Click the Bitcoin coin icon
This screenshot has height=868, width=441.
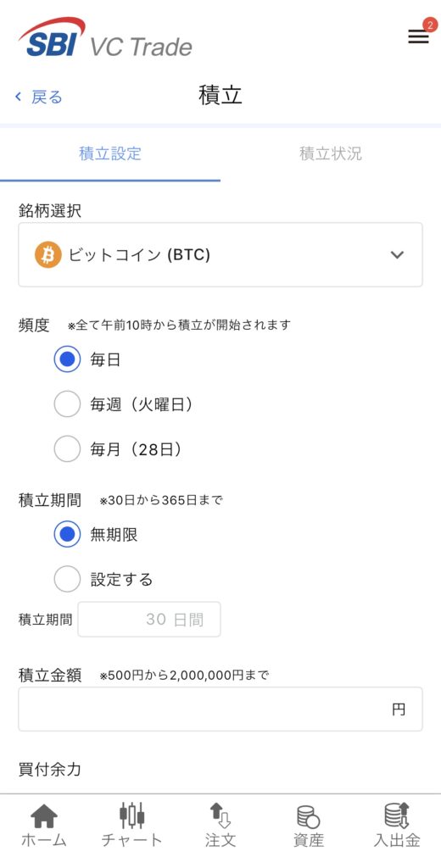(x=48, y=254)
